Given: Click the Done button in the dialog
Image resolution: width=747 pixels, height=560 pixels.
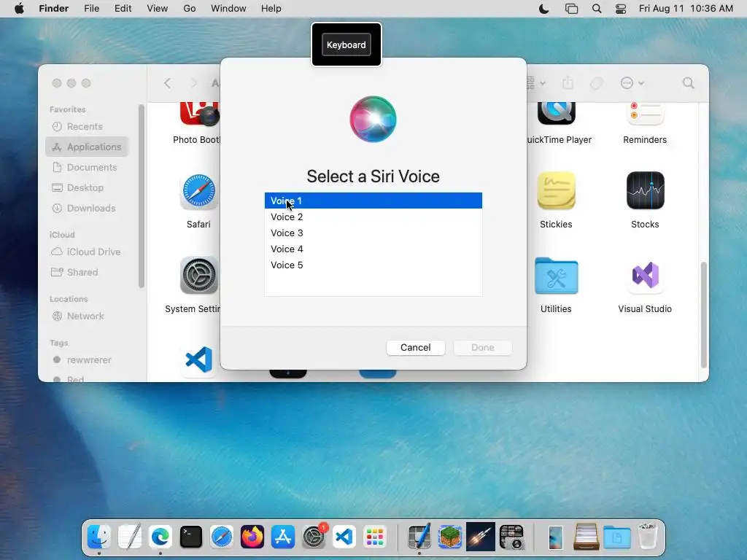Looking at the screenshot, I should (483, 348).
